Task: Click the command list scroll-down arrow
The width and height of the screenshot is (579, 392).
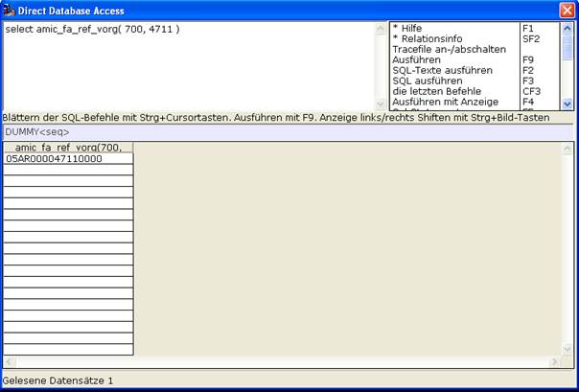Action: (x=567, y=104)
